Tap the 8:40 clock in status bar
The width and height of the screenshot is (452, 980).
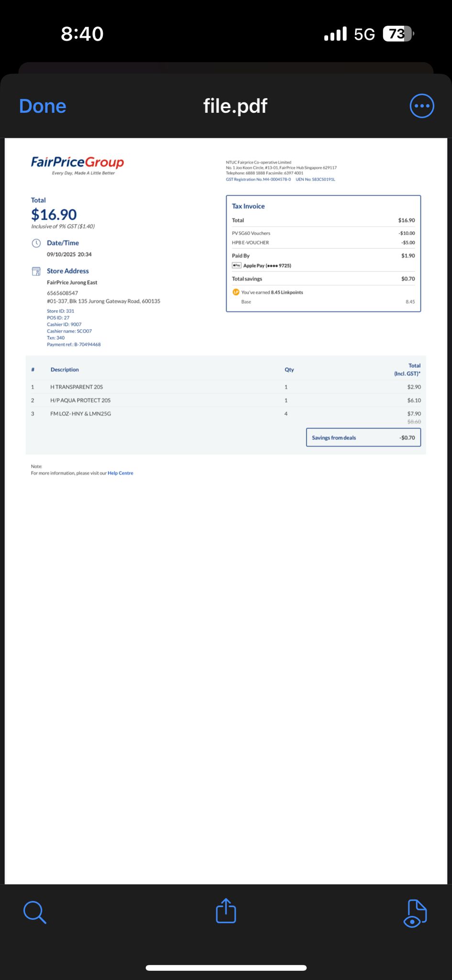pos(82,34)
